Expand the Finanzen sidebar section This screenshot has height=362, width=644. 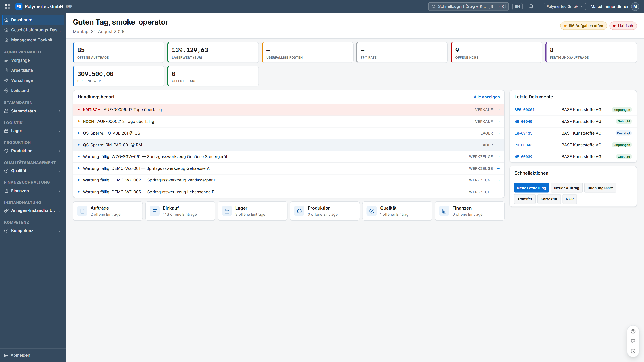point(32,191)
